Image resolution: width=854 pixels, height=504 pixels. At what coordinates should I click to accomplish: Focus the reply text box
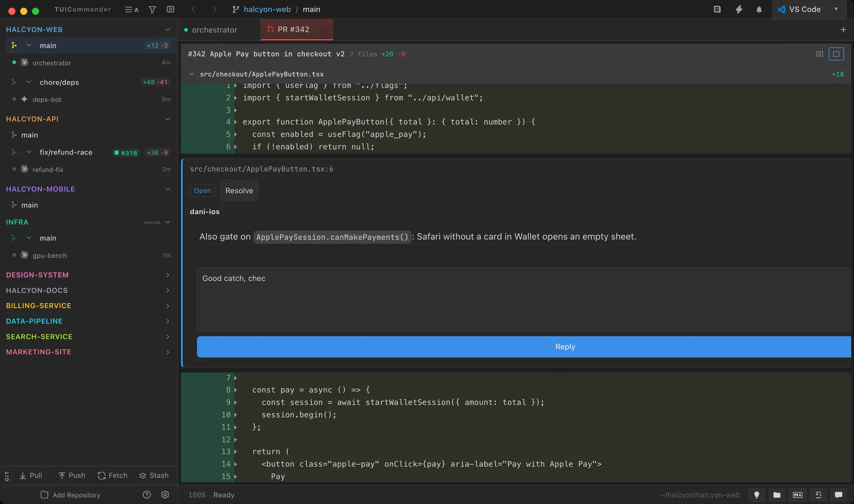[524, 300]
